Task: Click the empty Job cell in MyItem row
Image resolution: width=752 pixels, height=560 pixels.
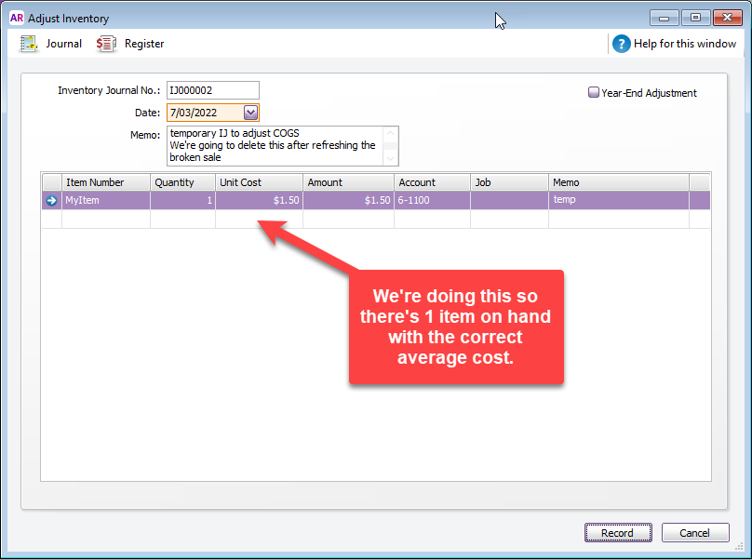Action: point(509,200)
